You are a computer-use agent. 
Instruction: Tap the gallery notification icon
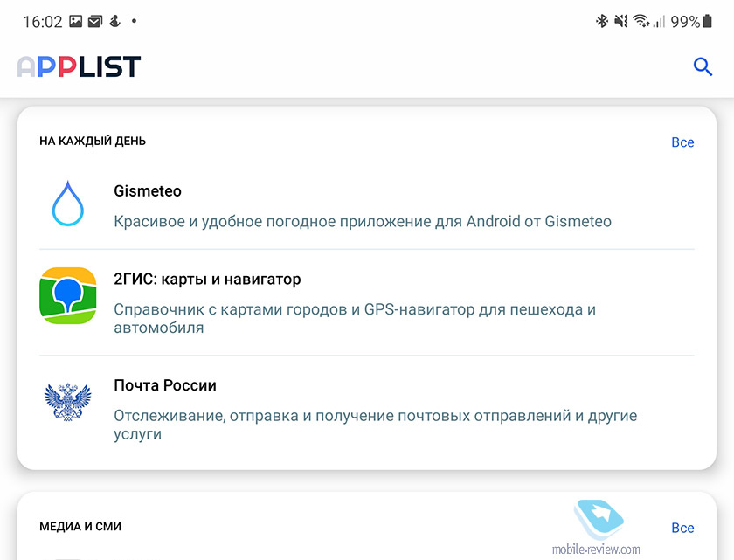(75, 21)
